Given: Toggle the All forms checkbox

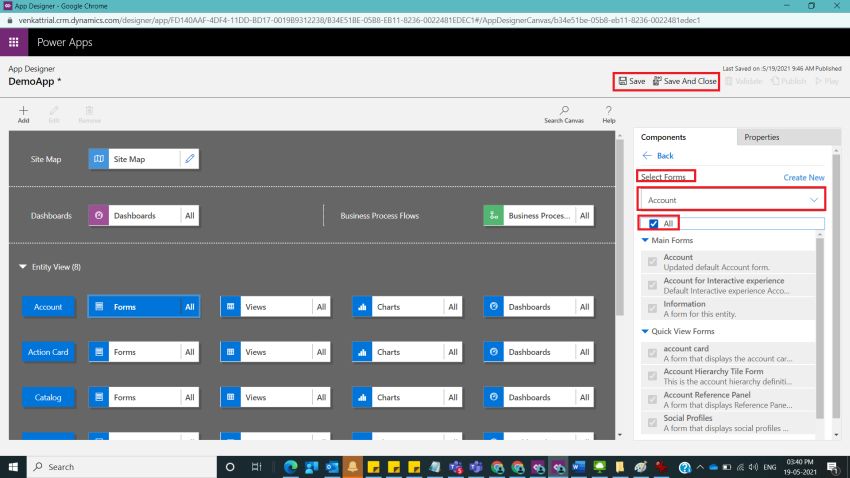Looking at the screenshot, I should 653,224.
